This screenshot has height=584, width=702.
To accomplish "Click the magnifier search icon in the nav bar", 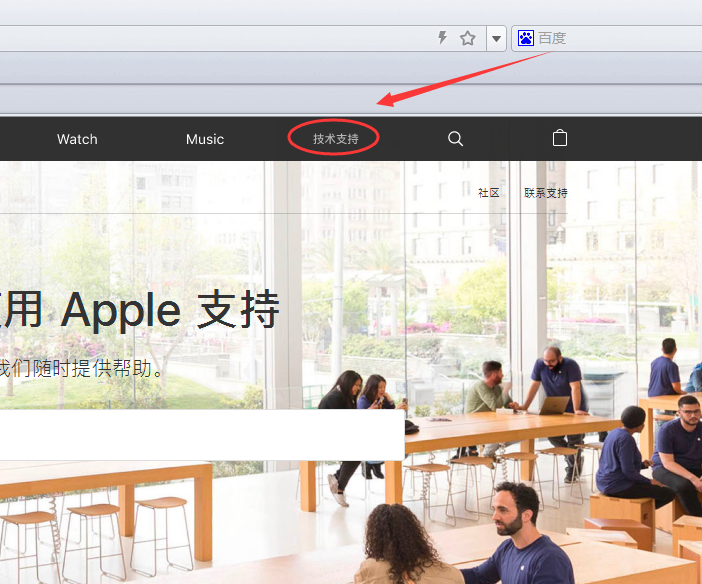I will [455, 138].
